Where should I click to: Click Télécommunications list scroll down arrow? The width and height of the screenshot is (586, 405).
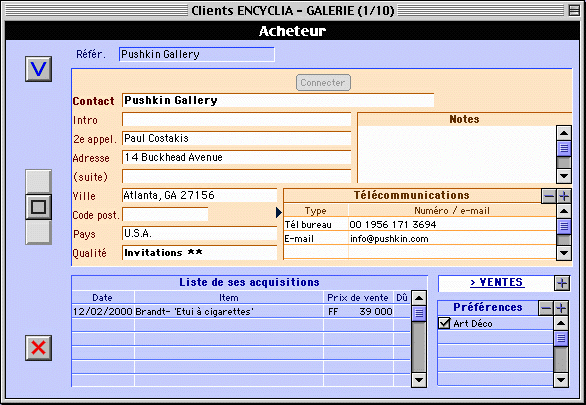point(564,253)
